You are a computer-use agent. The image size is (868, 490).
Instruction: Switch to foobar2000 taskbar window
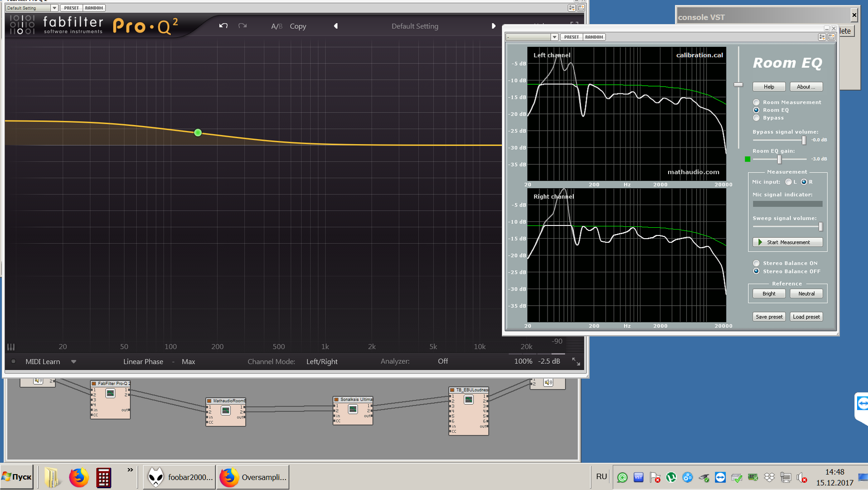click(179, 477)
